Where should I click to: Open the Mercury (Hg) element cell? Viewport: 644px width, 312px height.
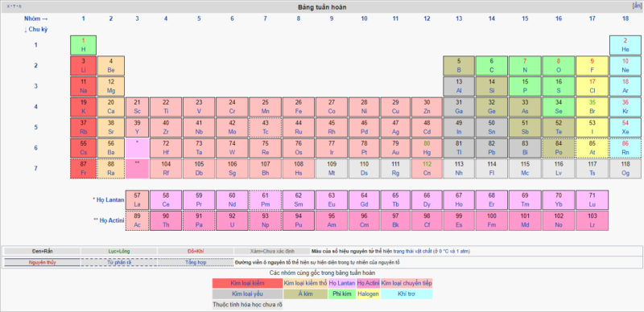(427, 148)
